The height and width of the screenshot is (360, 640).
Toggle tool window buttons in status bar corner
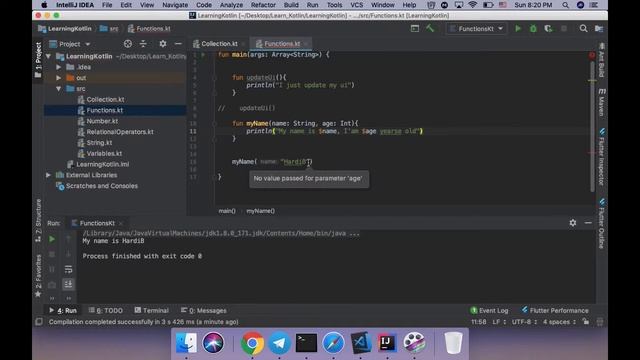tap(39, 322)
